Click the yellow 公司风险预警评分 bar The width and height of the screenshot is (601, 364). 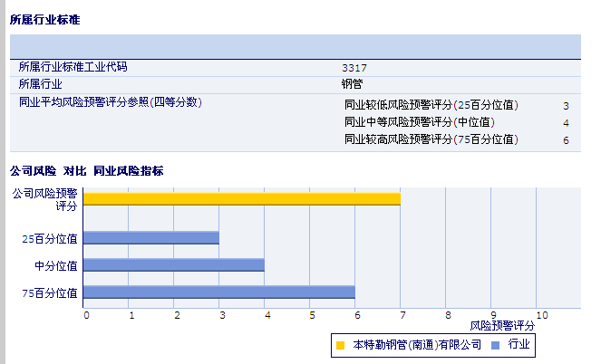point(241,198)
